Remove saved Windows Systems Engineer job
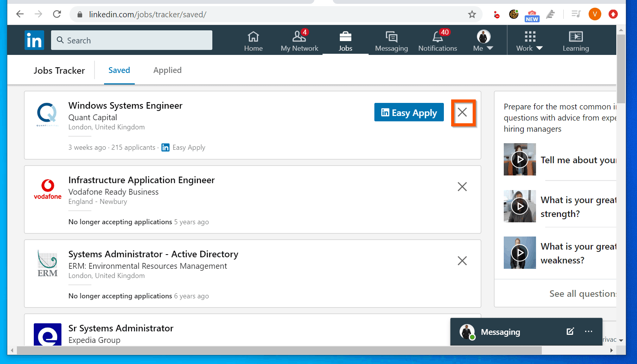The image size is (637, 364). pyautogui.click(x=462, y=112)
